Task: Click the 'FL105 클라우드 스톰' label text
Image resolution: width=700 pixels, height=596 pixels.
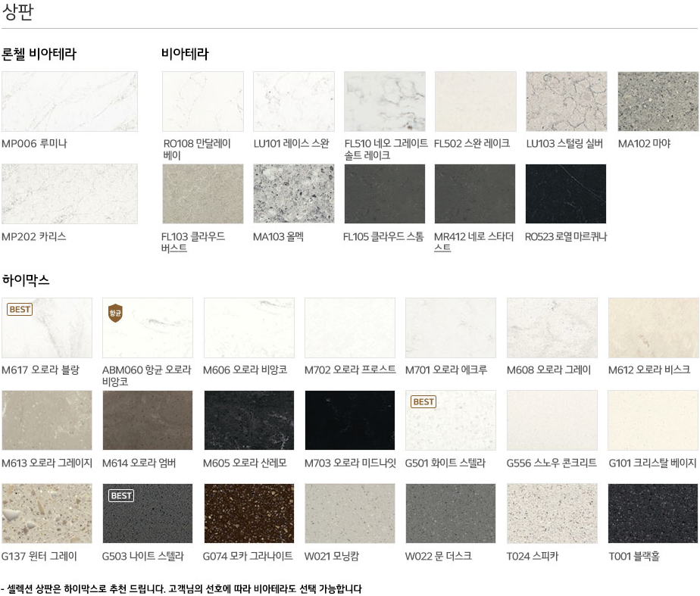Action: (x=383, y=236)
